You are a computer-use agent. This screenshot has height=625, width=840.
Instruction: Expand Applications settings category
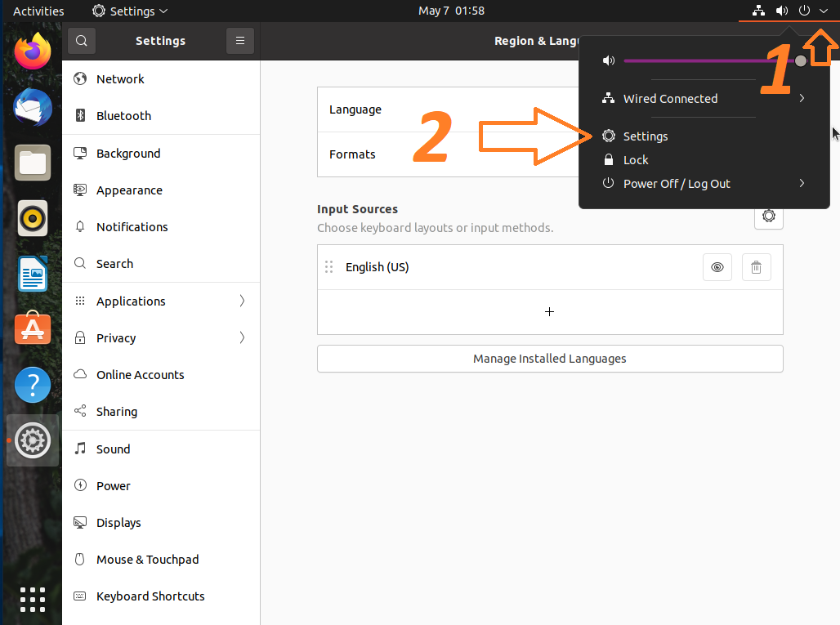(x=161, y=301)
